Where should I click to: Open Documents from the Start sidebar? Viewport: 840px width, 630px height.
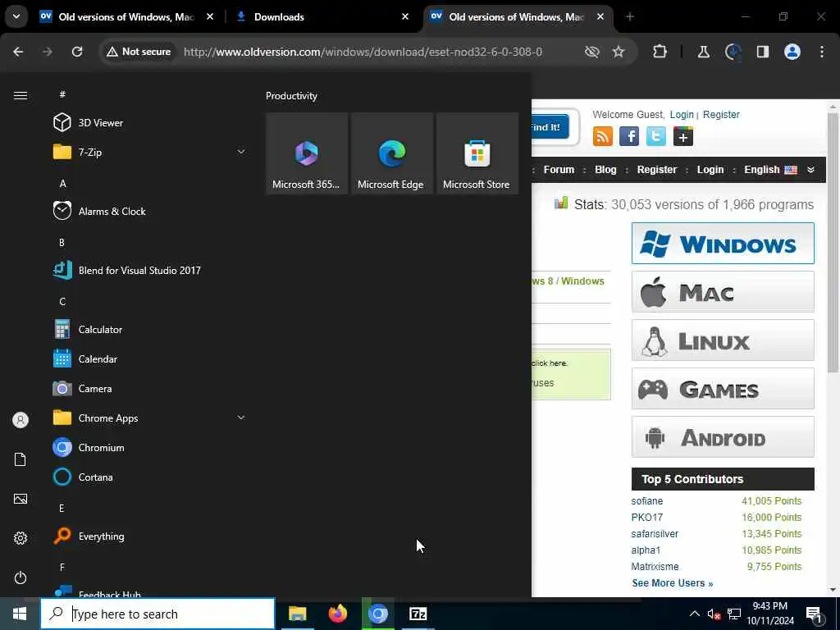[21, 459]
